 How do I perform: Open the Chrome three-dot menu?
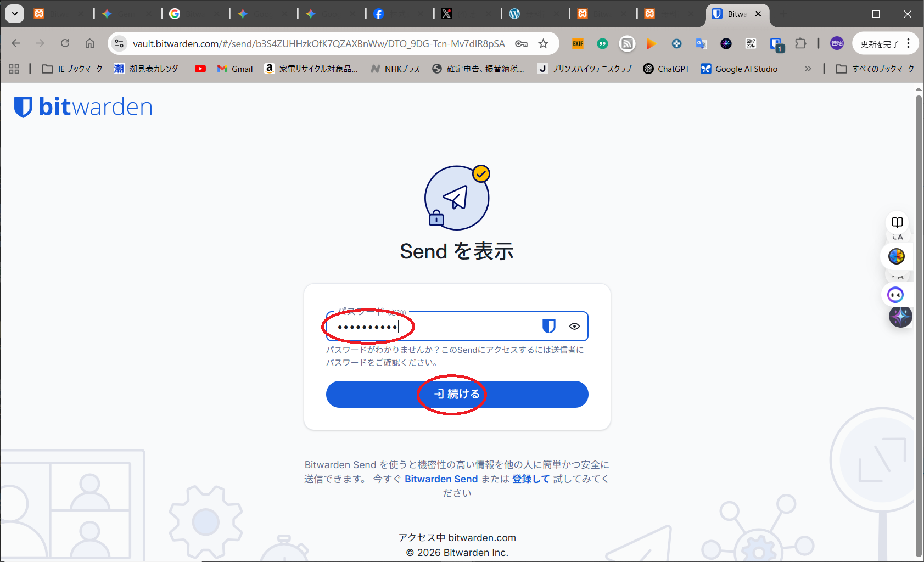pos(909,44)
